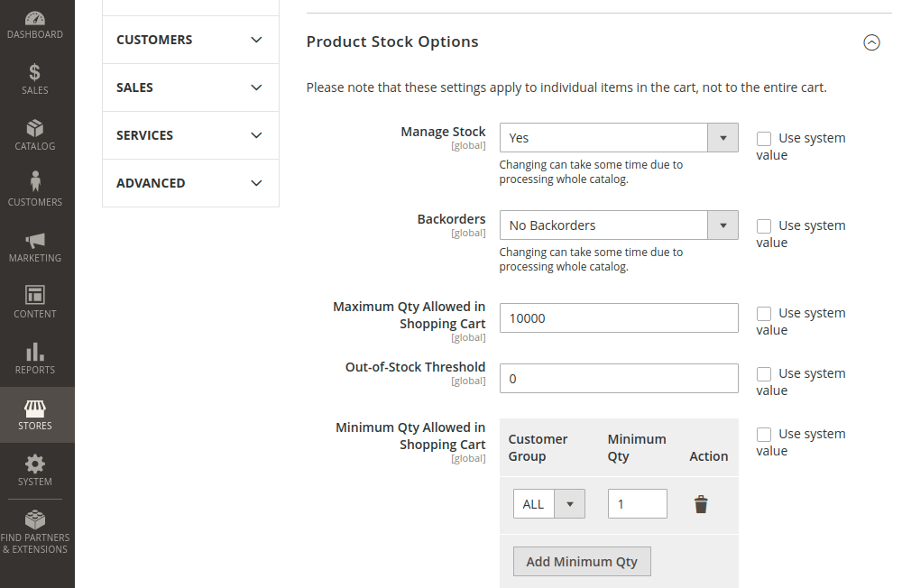902x588 pixels.
Task: Open the System gear icon
Action: pos(35,464)
